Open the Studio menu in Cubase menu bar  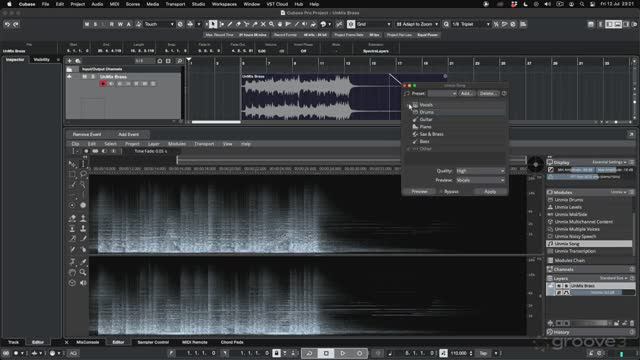pyautogui.click(x=198, y=4)
